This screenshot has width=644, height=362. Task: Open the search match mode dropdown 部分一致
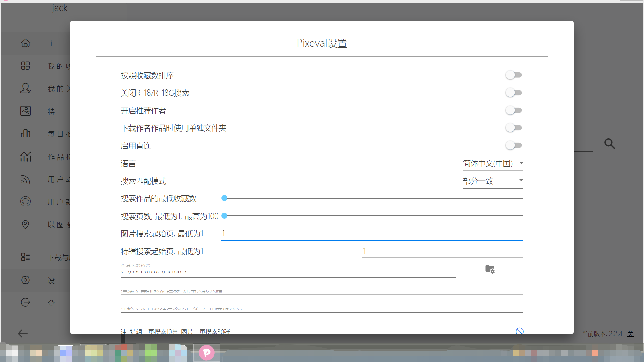(x=493, y=181)
